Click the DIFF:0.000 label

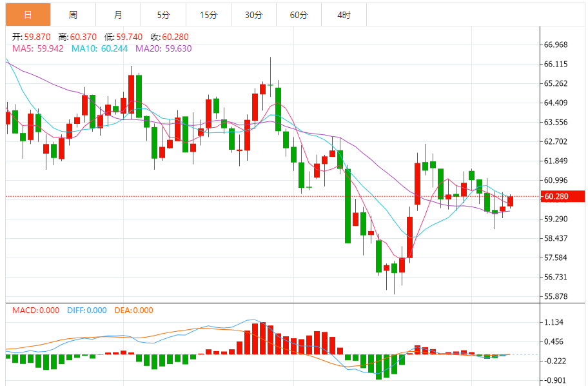pyautogui.click(x=86, y=310)
